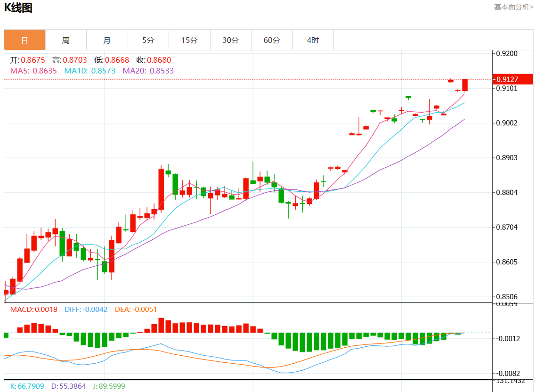Viewport: 535px width, 392px height.
Task: Open the 基本面分析 link
Action: [513, 7]
